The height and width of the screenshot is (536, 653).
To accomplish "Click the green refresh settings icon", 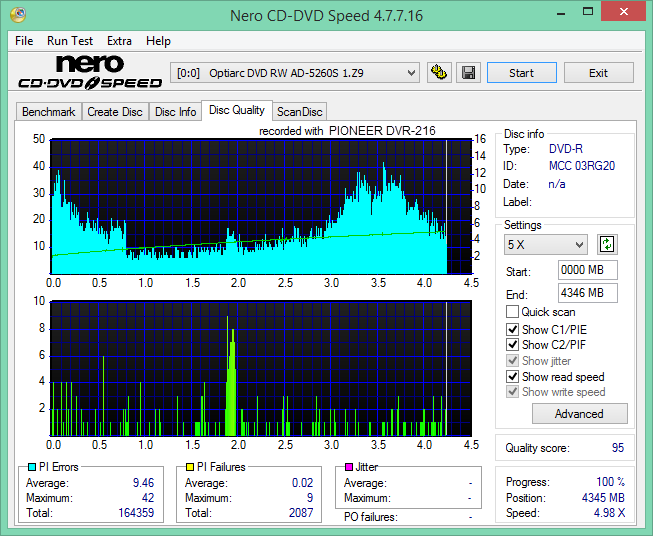I will coord(607,244).
